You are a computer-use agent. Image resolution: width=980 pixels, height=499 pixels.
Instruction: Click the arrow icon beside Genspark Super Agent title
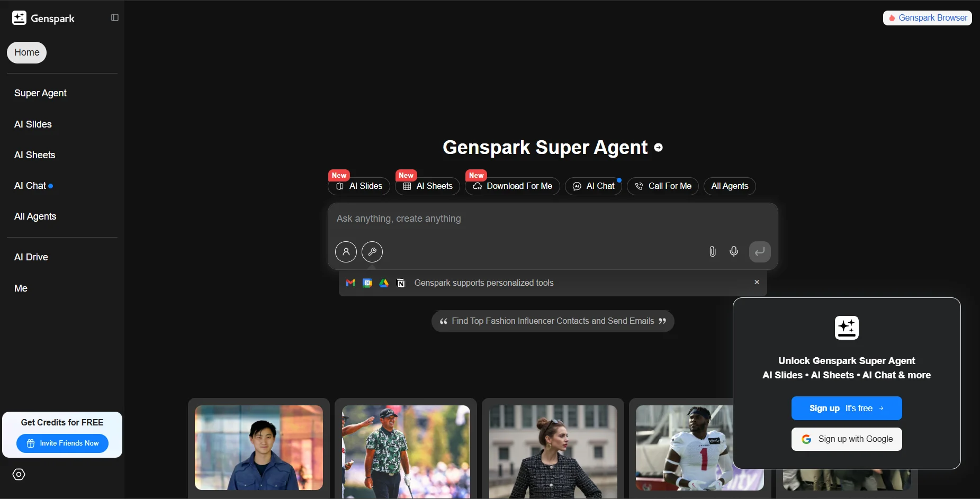pos(658,148)
